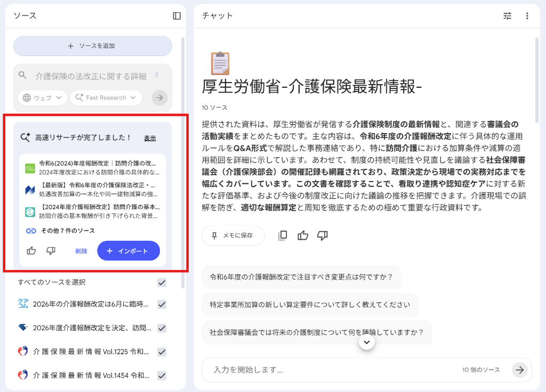
Task: Open result 【最新版】令和6年度の介護保険法改正
Action: point(97,185)
